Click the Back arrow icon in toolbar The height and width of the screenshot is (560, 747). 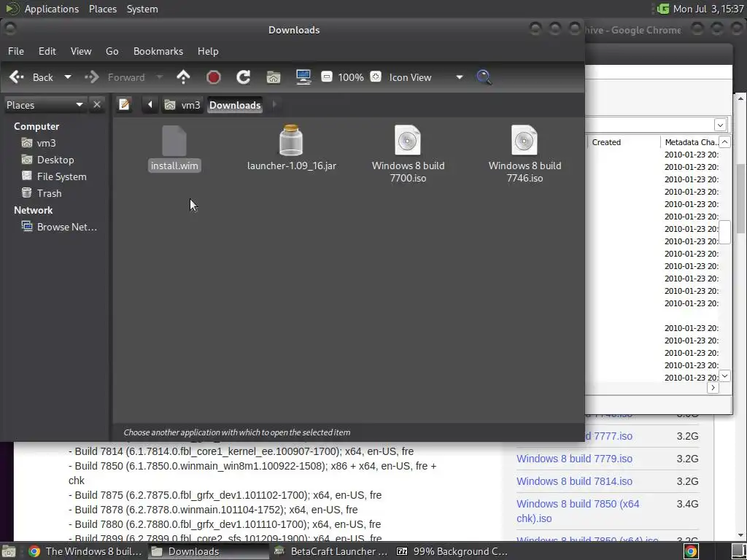[x=17, y=77]
